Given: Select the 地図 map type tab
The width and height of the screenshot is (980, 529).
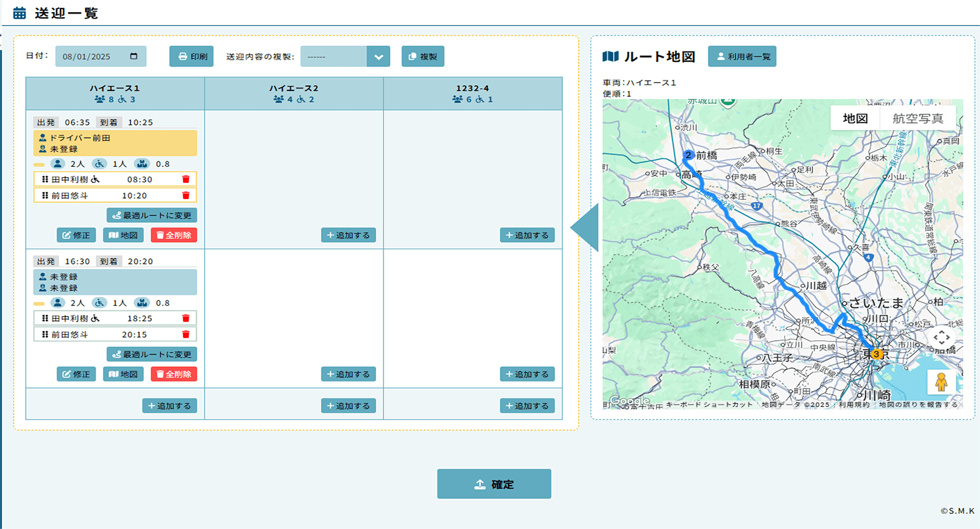Looking at the screenshot, I should coord(855,119).
